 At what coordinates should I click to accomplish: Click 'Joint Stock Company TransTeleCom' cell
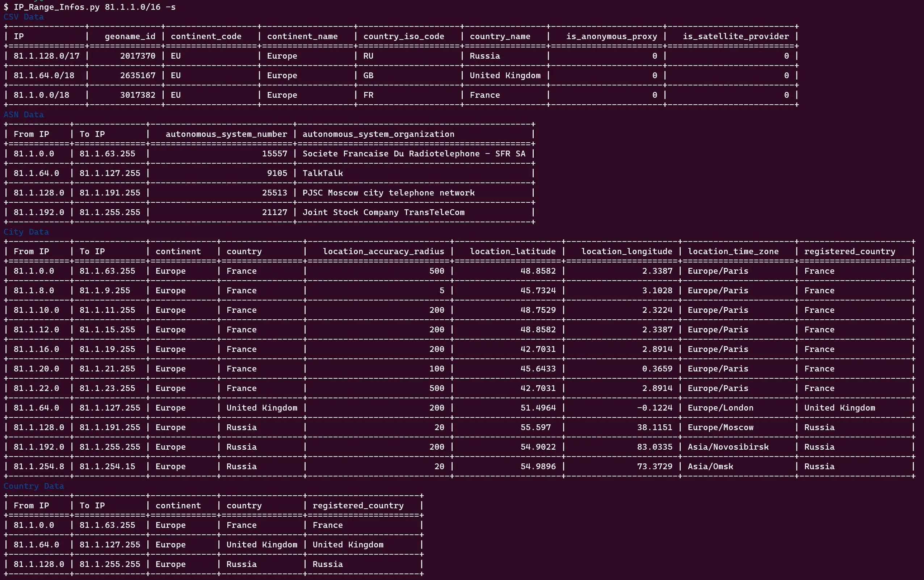click(383, 213)
